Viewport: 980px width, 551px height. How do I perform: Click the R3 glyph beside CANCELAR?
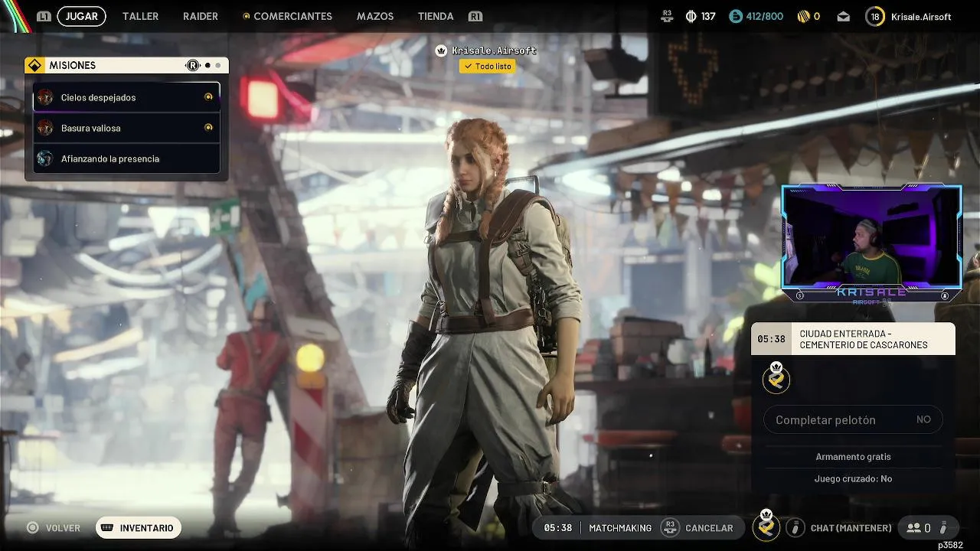coord(670,528)
